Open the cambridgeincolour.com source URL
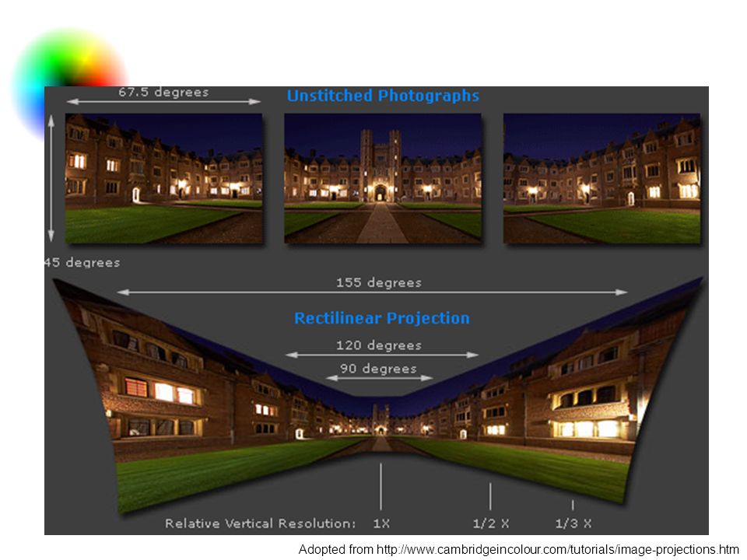 [557, 550]
